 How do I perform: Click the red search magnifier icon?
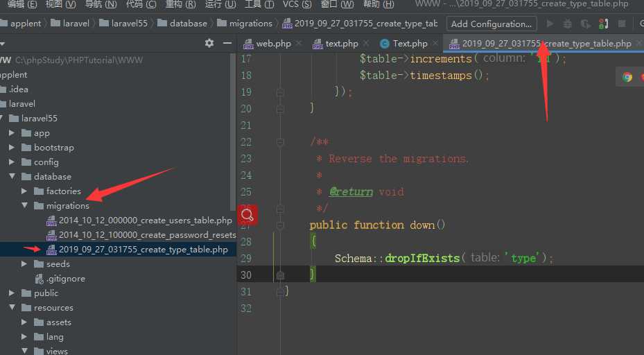click(x=247, y=215)
